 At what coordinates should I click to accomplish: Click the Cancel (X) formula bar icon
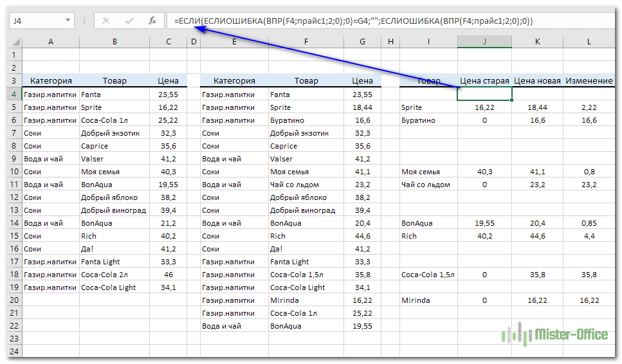click(x=106, y=21)
